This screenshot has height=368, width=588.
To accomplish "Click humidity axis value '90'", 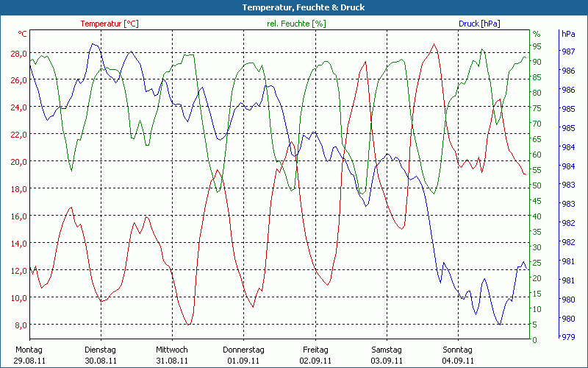I will click(537, 62).
